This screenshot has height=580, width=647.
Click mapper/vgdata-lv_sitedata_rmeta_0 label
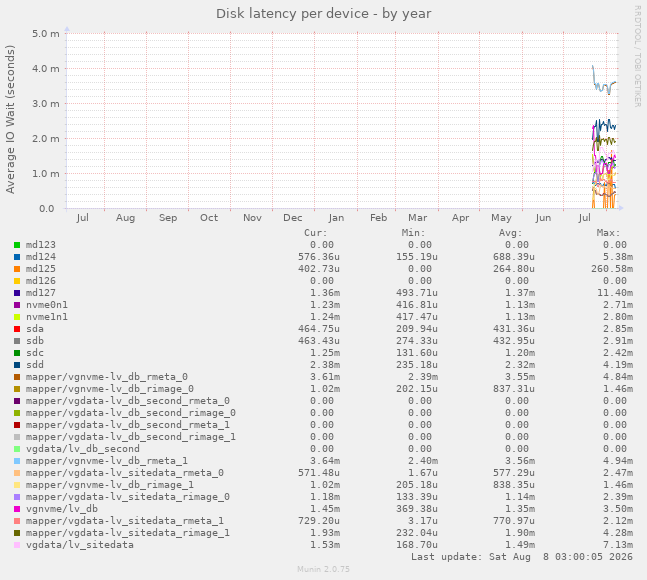[125, 472]
